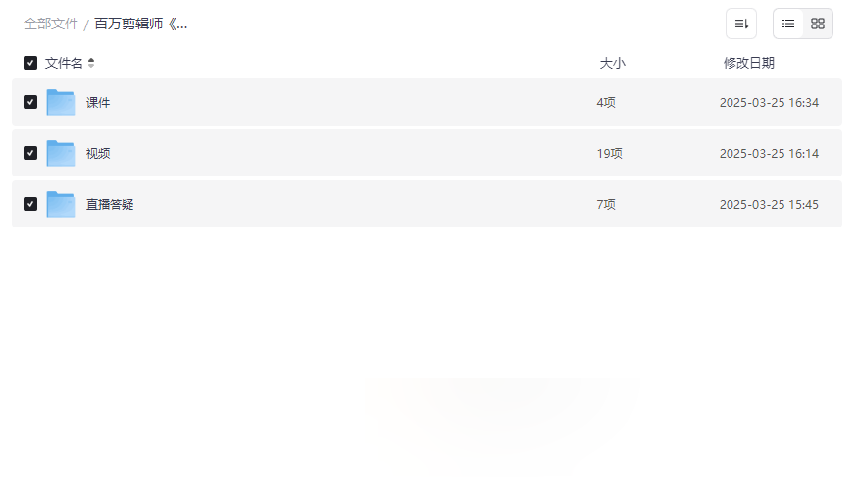The width and height of the screenshot is (857, 504).
Task: Click the 修改日期 column header
Action: coord(748,63)
